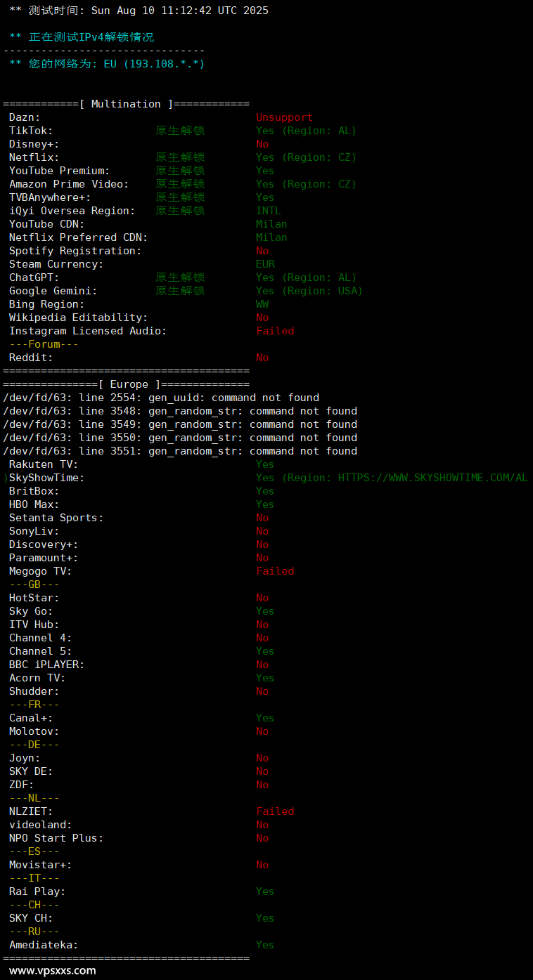Click 'Yes (Region: USA)' on the Google Gemini row

[309, 291]
